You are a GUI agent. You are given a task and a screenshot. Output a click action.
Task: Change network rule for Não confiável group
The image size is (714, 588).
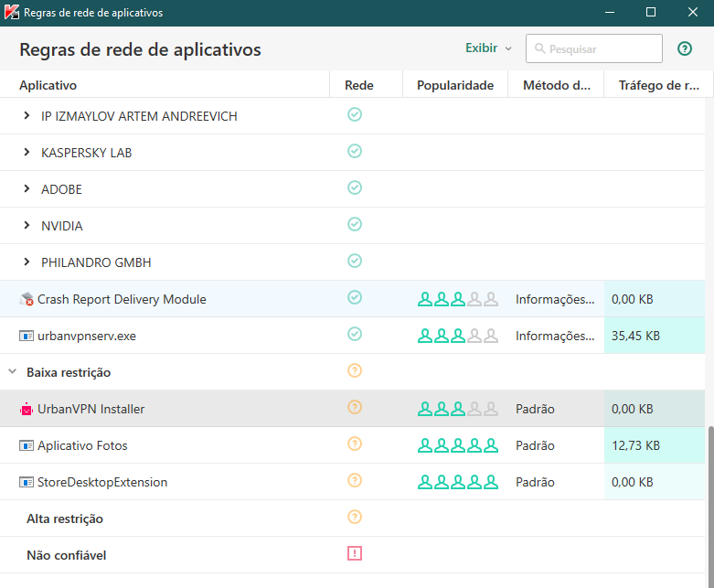pyautogui.click(x=355, y=553)
